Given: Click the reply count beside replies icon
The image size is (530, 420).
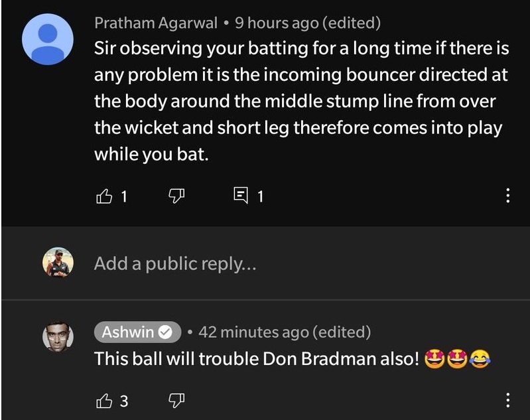Looking at the screenshot, I should [x=260, y=196].
